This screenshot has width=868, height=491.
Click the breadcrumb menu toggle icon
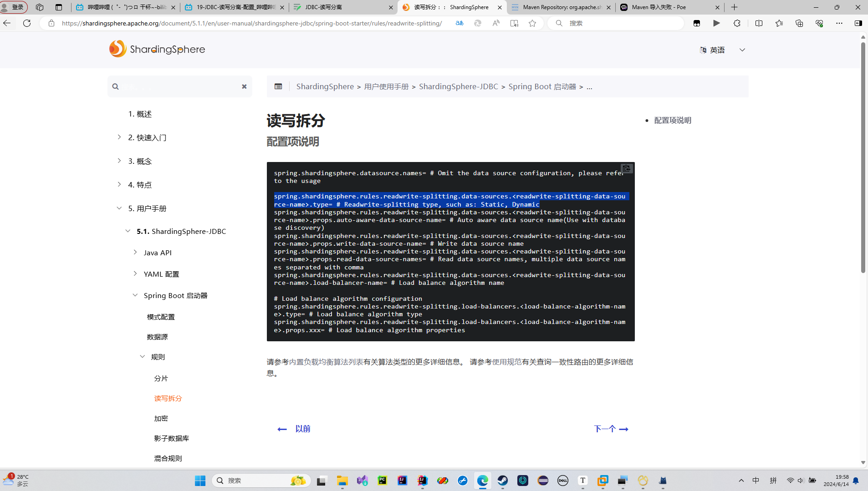(278, 86)
